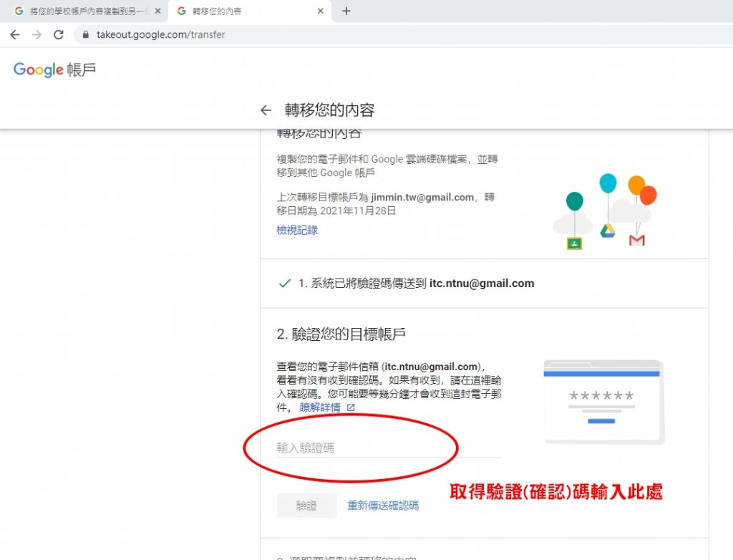Open the 瞭解詳情 link
The image size is (733, 560).
[x=320, y=407]
